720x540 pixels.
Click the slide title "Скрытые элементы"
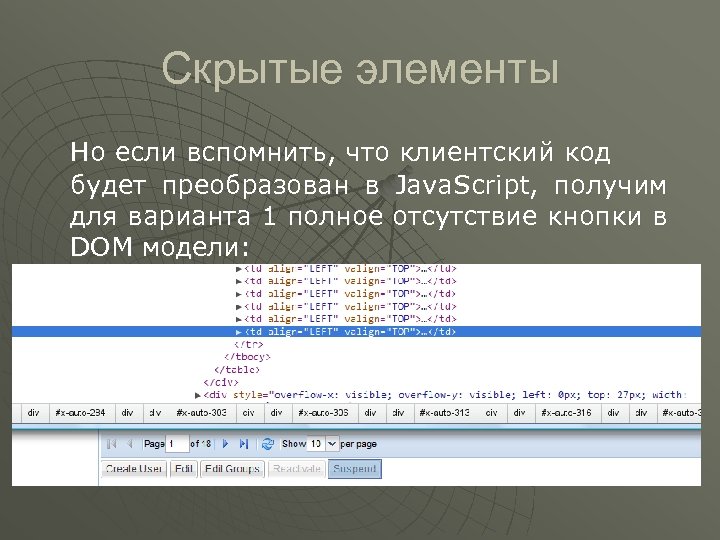point(360,68)
